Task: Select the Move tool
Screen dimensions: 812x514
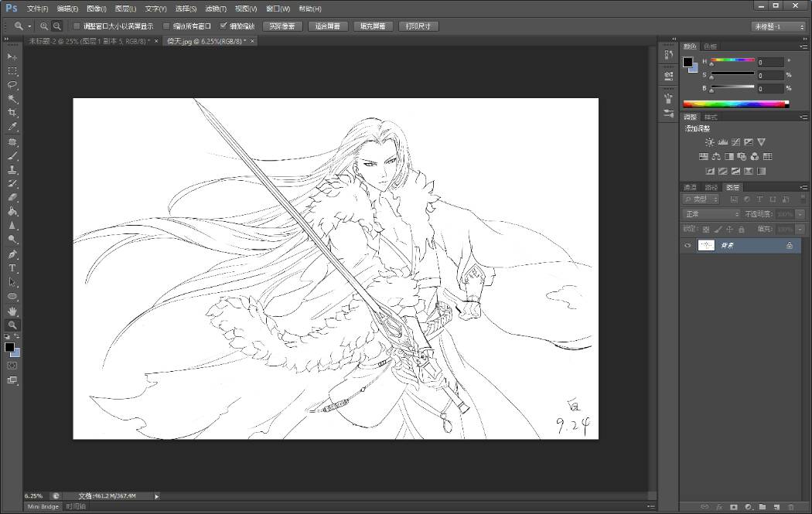Action: (x=12, y=56)
